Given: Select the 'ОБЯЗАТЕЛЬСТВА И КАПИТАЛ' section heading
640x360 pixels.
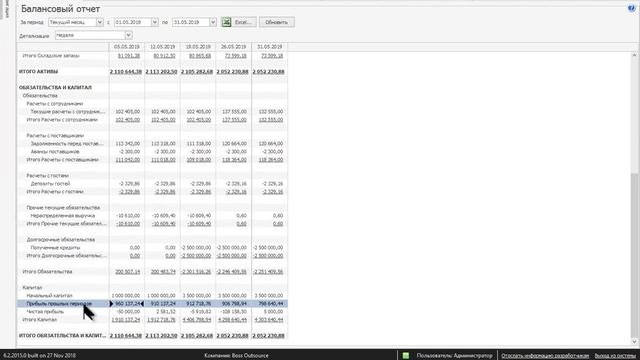Looking at the screenshot, I should (55, 87).
